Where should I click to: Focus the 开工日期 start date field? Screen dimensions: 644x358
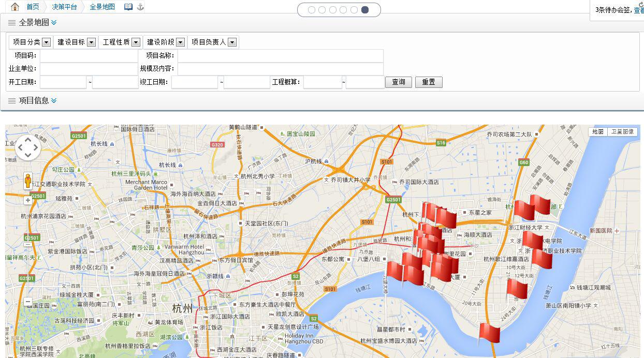point(63,82)
